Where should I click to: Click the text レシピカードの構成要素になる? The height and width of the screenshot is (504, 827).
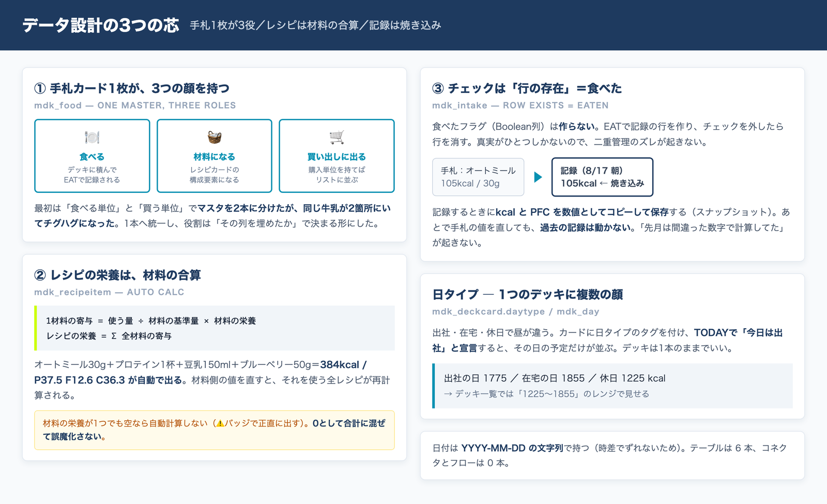(215, 175)
